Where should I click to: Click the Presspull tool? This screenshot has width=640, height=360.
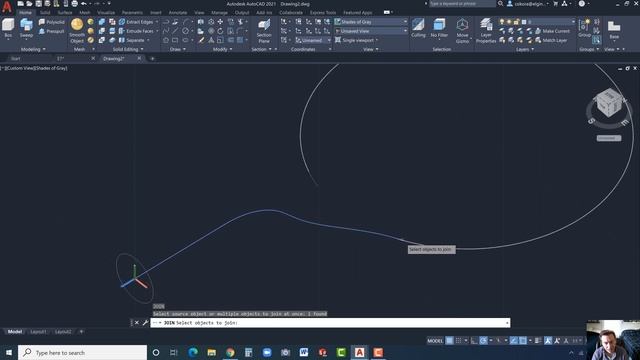(52, 31)
